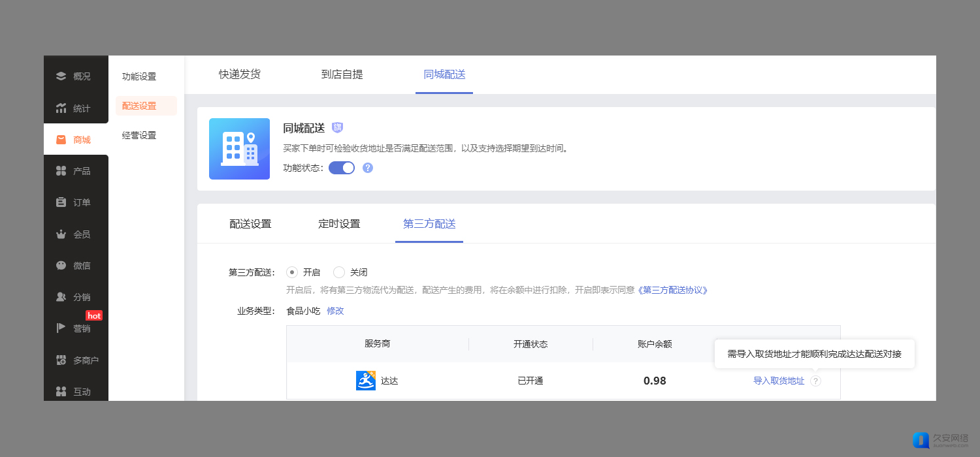Click the 导入取货地址 link
980x457 pixels.
pos(779,381)
